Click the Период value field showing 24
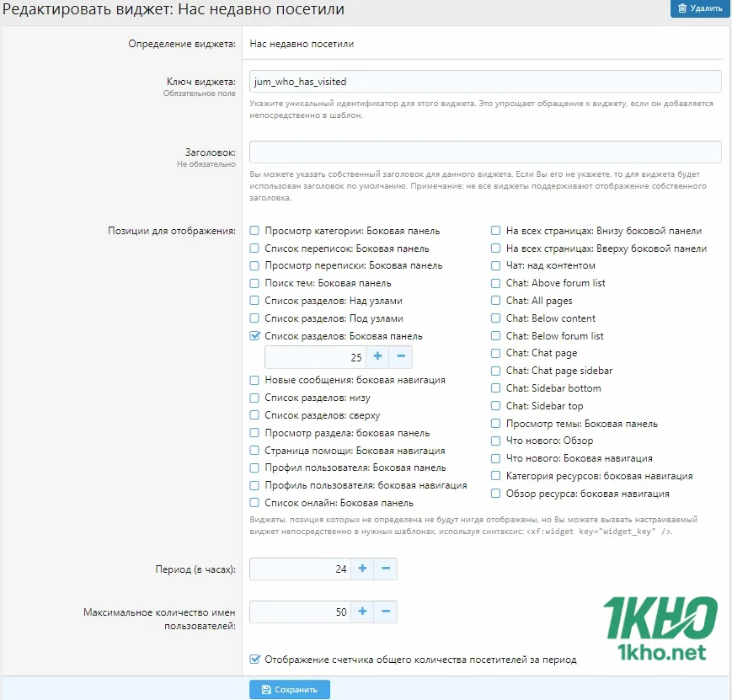732x700 pixels. (x=300, y=569)
